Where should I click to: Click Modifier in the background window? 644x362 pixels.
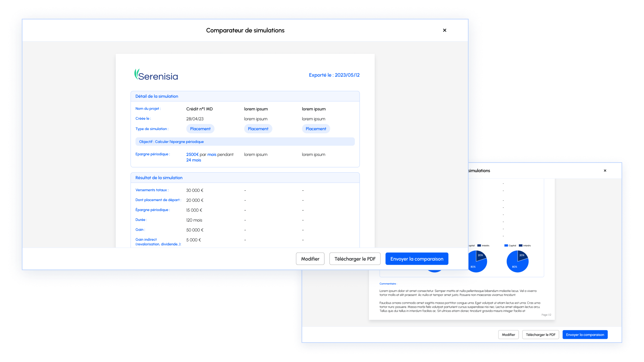(508, 335)
